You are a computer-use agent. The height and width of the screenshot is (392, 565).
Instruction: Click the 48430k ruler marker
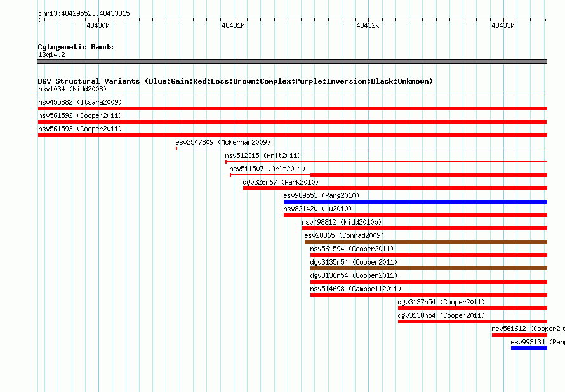tap(98, 25)
